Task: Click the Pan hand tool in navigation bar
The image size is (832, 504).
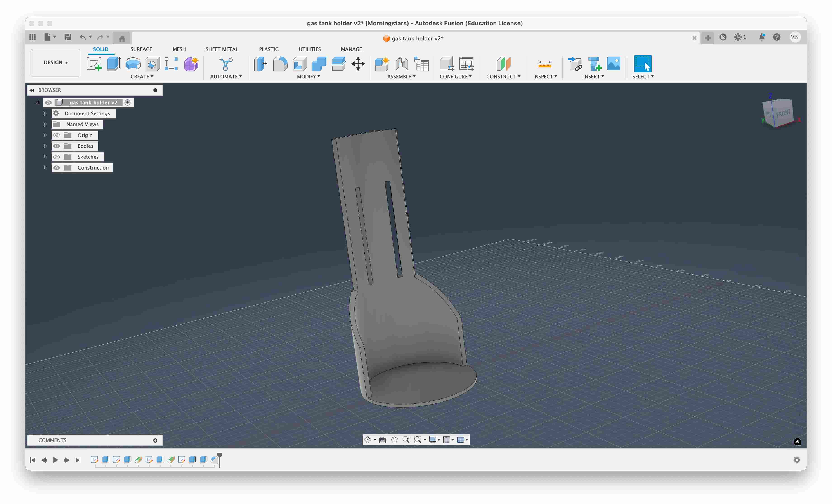Action: point(394,440)
